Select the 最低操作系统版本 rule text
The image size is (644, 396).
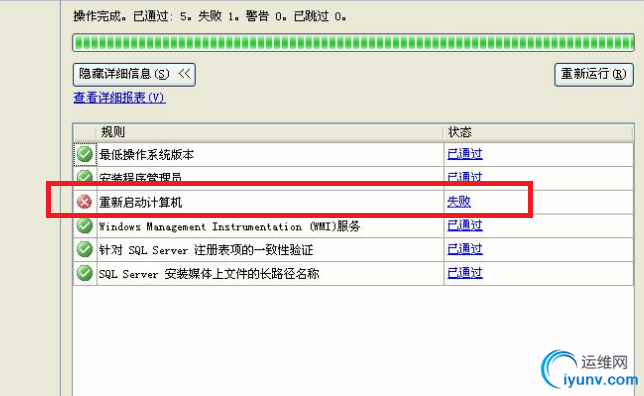[147, 155]
